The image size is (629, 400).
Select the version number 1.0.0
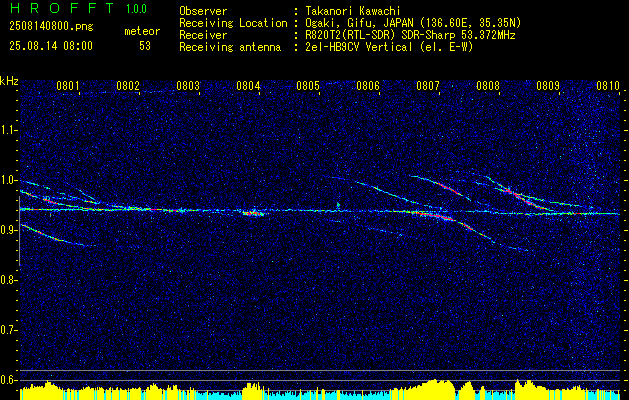click(x=136, y=9)
